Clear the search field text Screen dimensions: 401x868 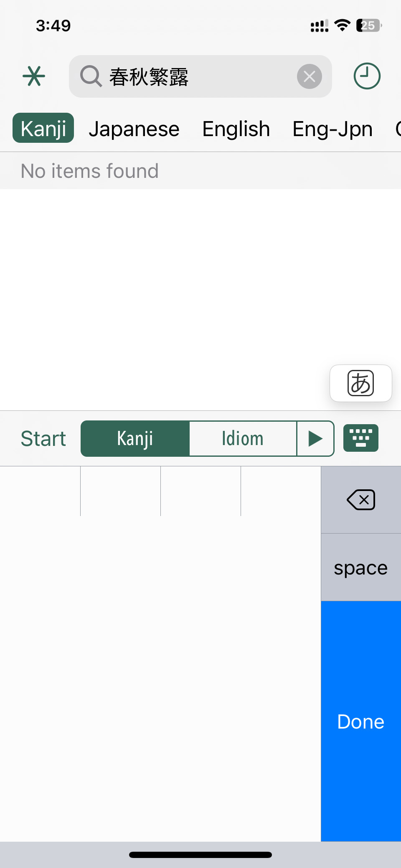click(x=309, y=76)
